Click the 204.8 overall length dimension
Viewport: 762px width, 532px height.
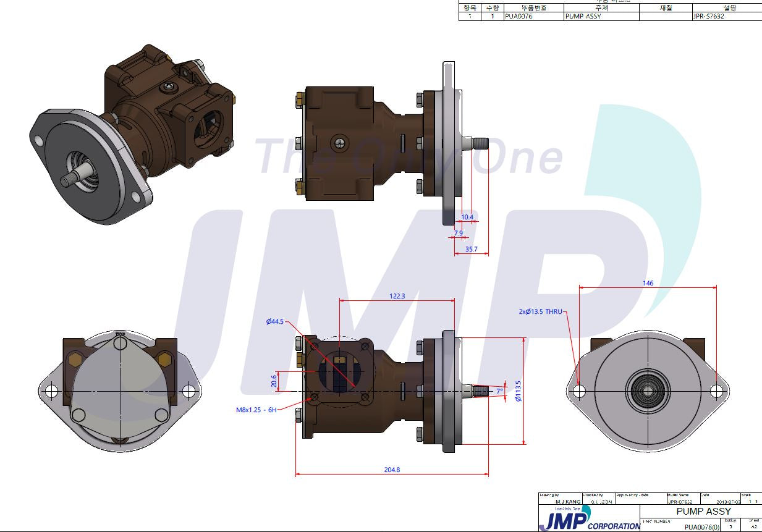pyautogui.click(x=392, y=470)
